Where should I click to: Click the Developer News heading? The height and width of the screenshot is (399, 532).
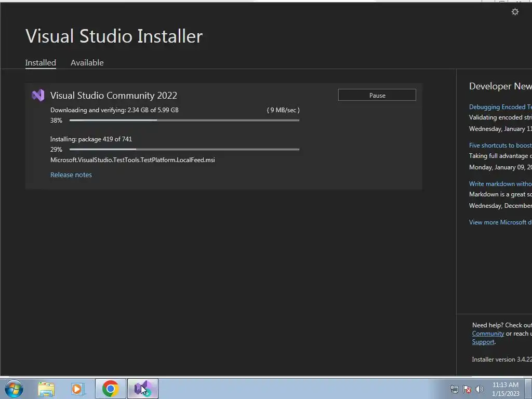pos(500,86)
